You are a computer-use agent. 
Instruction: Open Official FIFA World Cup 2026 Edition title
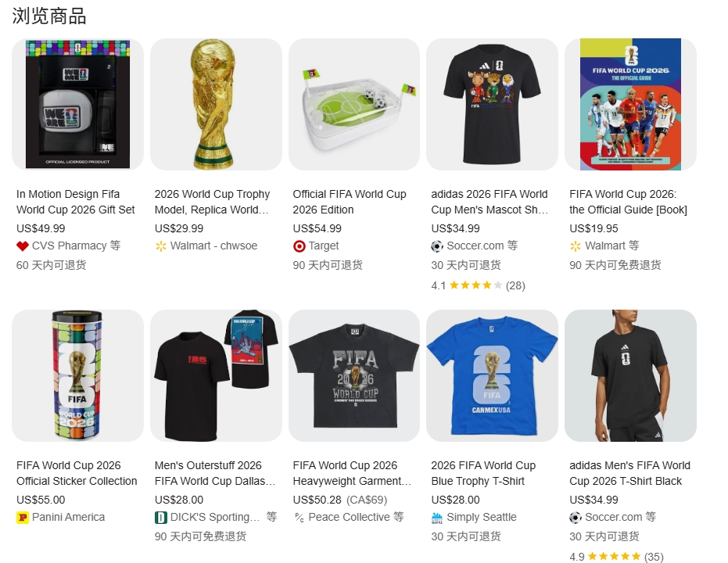(x=349, y=202)
